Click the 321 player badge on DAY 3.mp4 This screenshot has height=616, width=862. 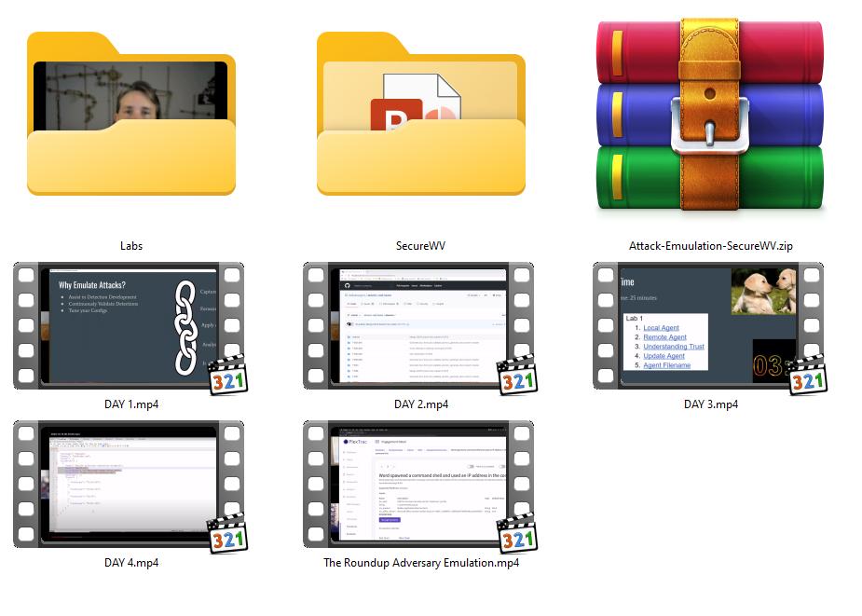pyautogui.click(x=807, y=374)
